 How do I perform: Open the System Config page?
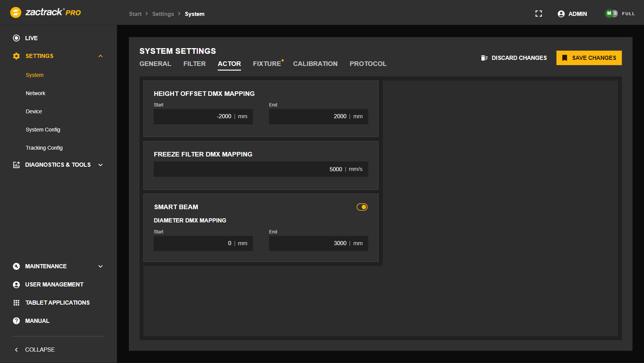pyautogui.click(x=43, y=130)
